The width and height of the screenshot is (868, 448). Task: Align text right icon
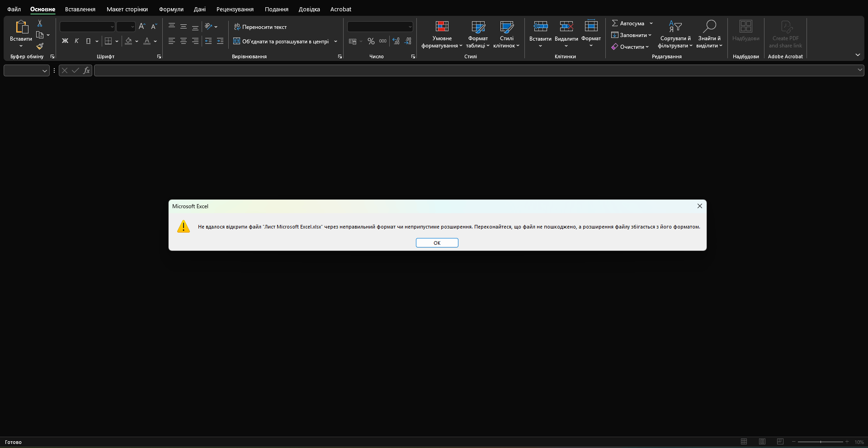coord(195,41)
